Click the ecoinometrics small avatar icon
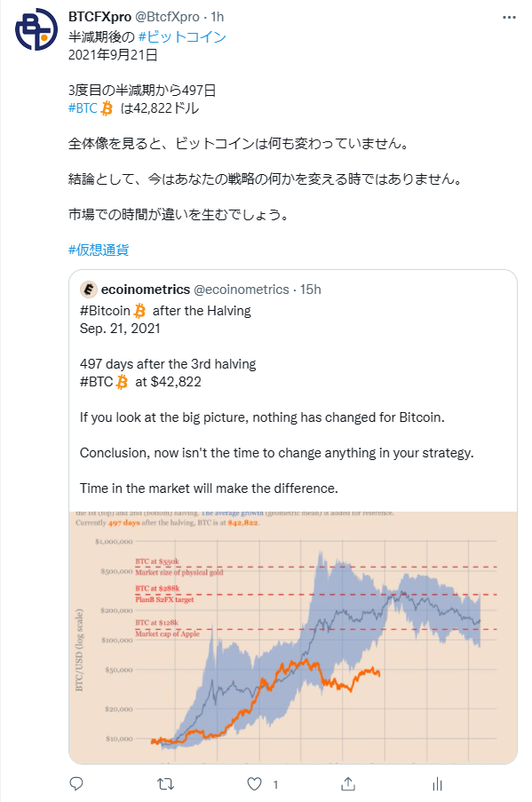Screen dimensions: 532x802 (89, 290)
